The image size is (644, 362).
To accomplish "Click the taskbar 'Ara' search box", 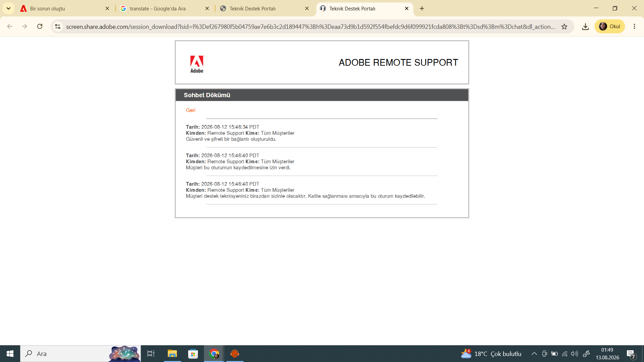I will [80, 354].
